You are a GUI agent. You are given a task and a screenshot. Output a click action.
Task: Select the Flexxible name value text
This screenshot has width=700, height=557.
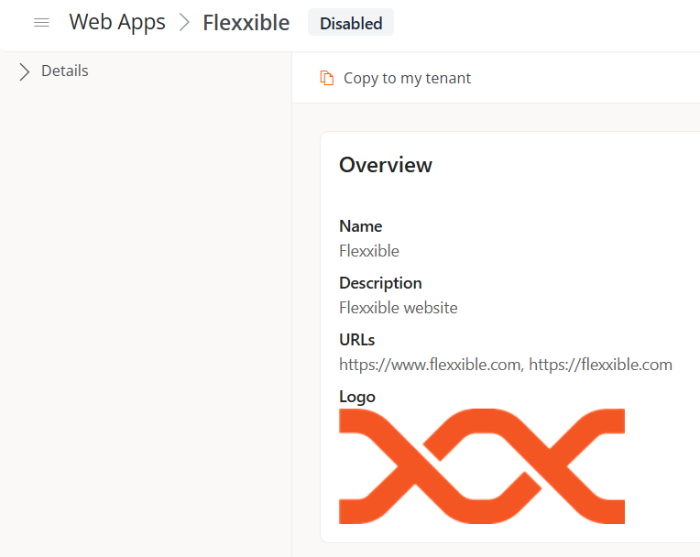click(x=369, y=251)
